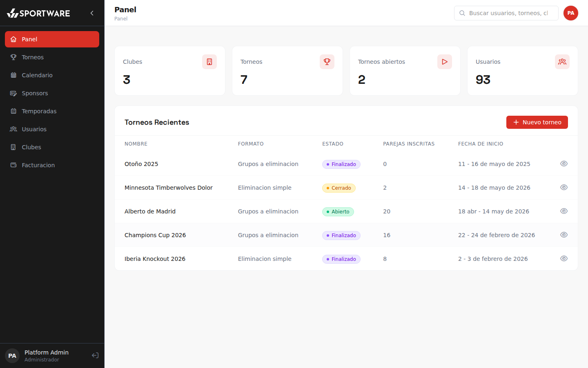
Task: Click the Platform Admin user name
Action: (x=47, y=352)
